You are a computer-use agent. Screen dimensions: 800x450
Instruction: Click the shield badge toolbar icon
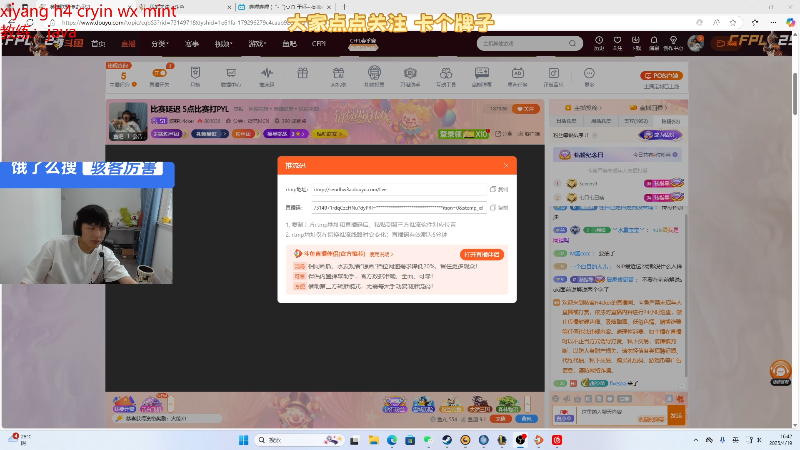pyautogui.click(x=195, y=73)
